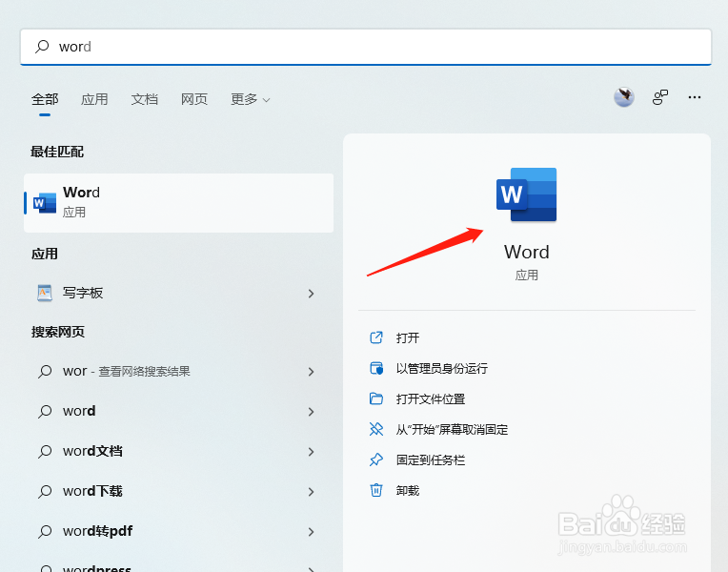
Task: Expand the 'word' suggestion chevron
Action: [x=311, y=411]
